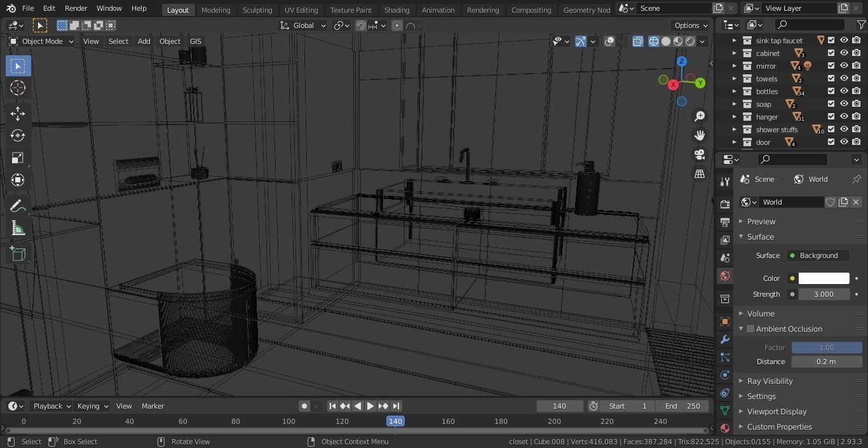The height and width of the screenshot is (448, 868).
Task: Hide the cabinet collection in viewport
Action: 844,53
